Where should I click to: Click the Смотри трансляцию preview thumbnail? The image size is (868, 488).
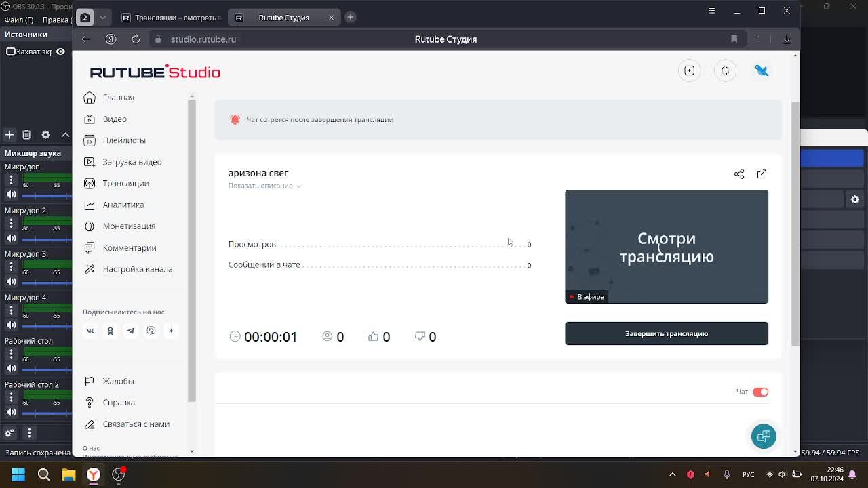(x=667, y=247)
